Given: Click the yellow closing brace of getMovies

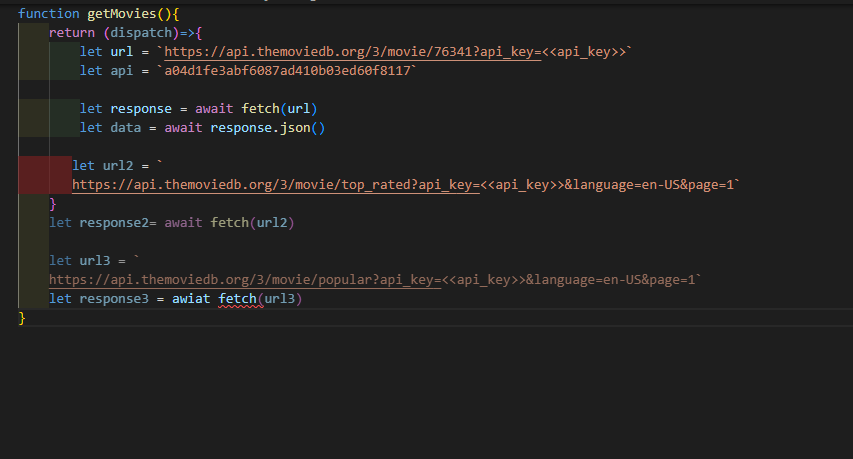Looking at the screenshot, I should (x=22, y=318).
